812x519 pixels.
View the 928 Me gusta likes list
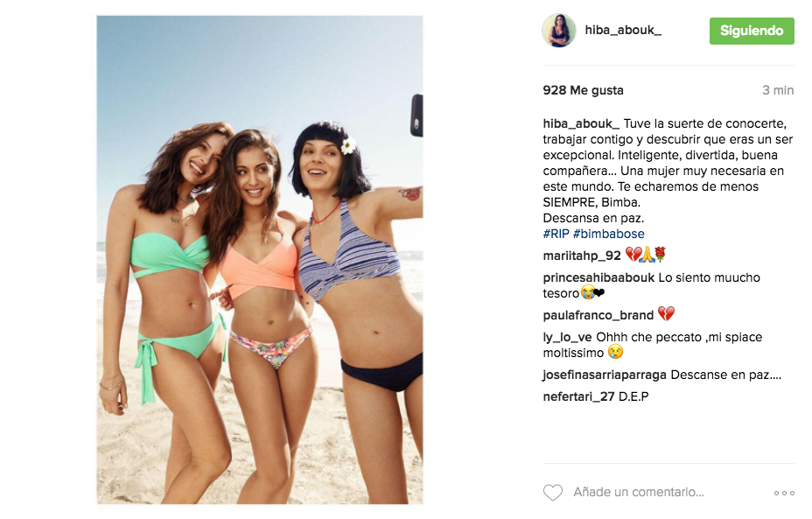tap(583, 90)
